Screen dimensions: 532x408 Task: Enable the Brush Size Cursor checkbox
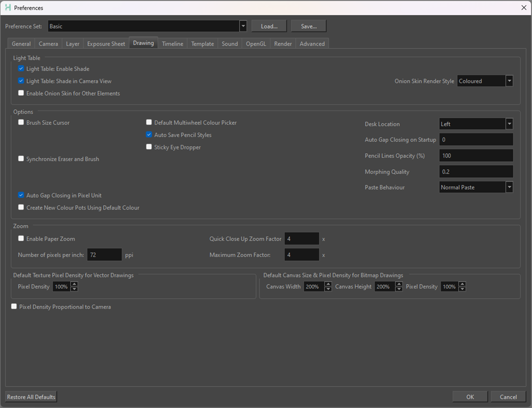(x=21, y=122)
